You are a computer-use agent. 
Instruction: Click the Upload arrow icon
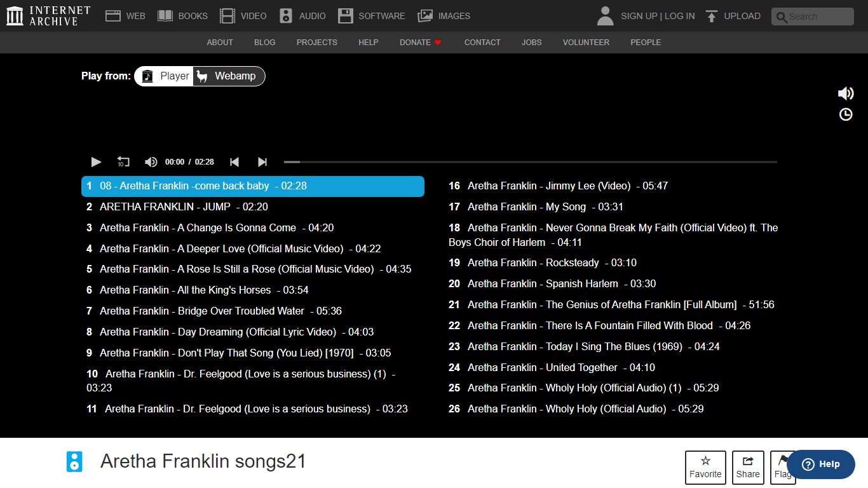click(712, 16)
